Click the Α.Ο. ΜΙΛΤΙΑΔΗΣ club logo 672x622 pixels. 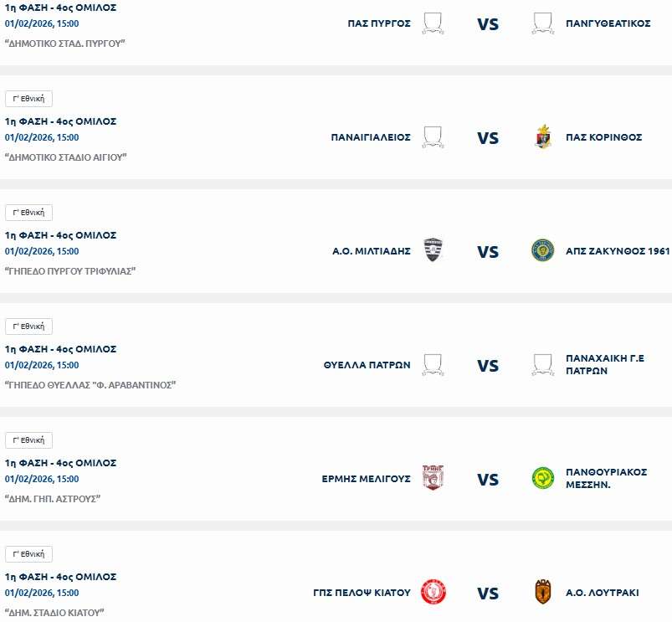click(x=433, y=251)
